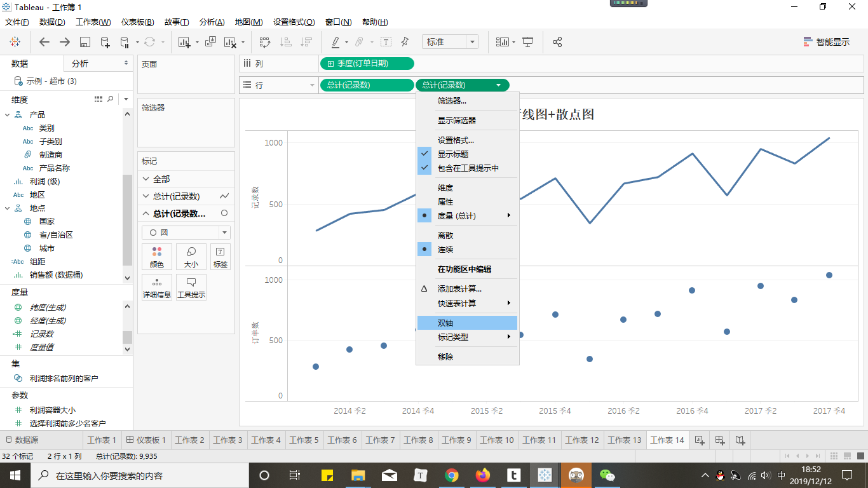Click the group members paperclip icon
868x488 pixels.
(x=359, y=42)
